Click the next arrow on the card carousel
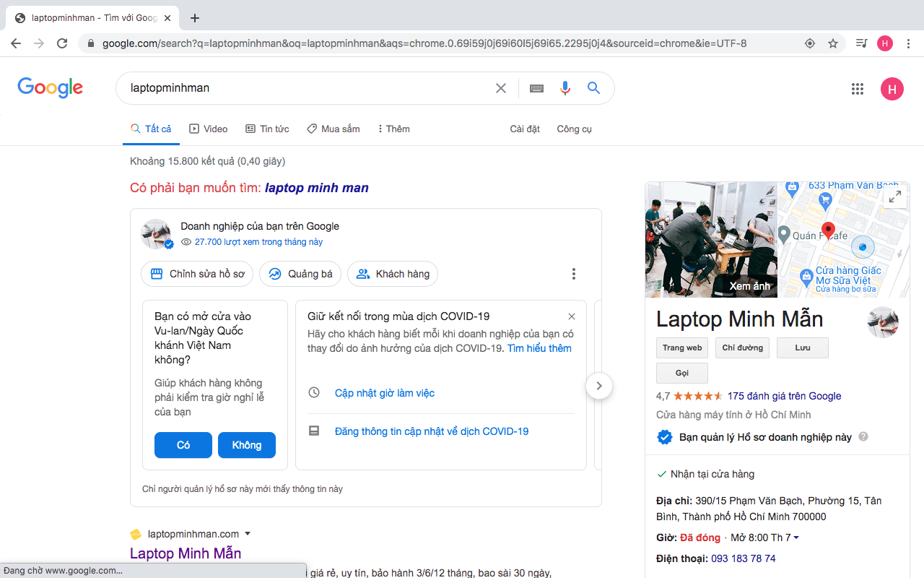 pos(599,386)
